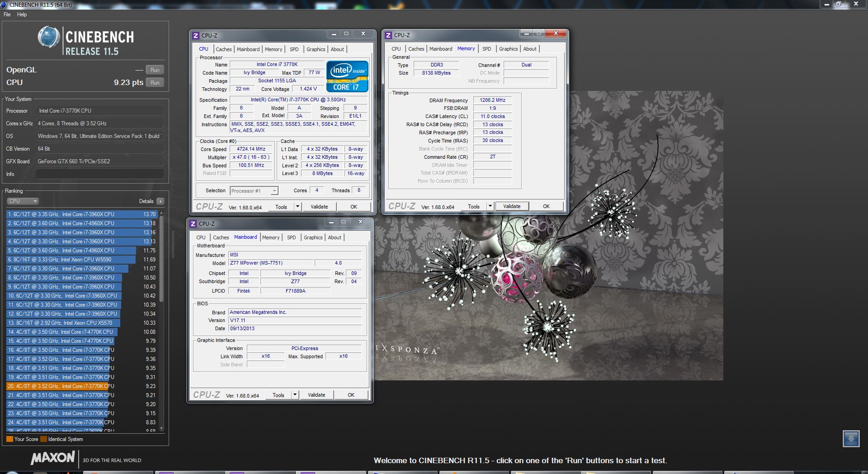This screenshot has height=474, width=868.
Task: Select ranking row 14 Core i7-4770K at 10.08
Action: (82, 332)
